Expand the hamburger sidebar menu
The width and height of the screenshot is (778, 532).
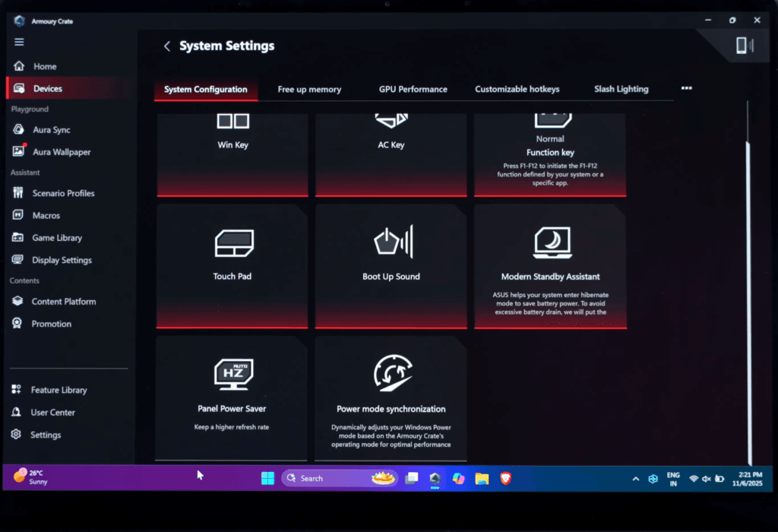coord(19,42)
